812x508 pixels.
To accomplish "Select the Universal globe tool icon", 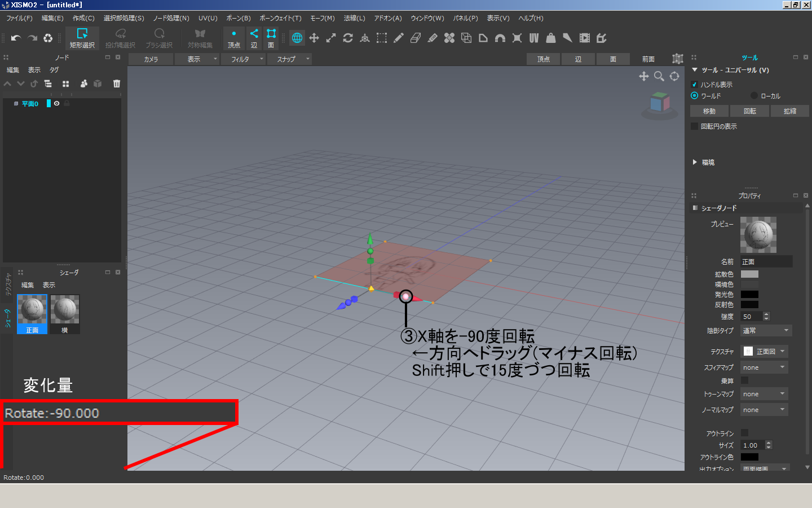I will pos(297,38).
